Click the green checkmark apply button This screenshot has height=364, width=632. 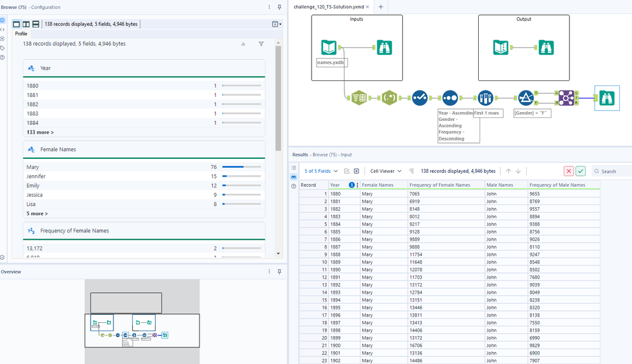coord(581,171)
